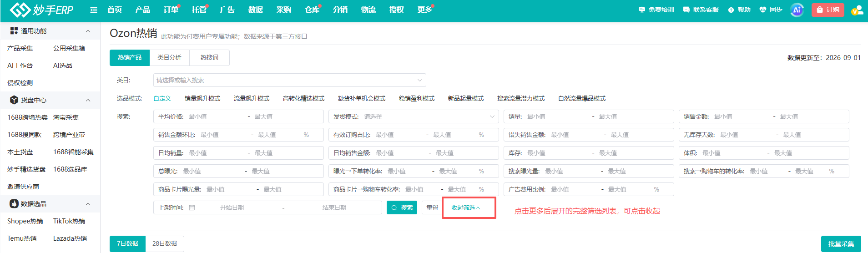
Task: Select the 自然流量爆品模式 mode
Action: [582, 99]
